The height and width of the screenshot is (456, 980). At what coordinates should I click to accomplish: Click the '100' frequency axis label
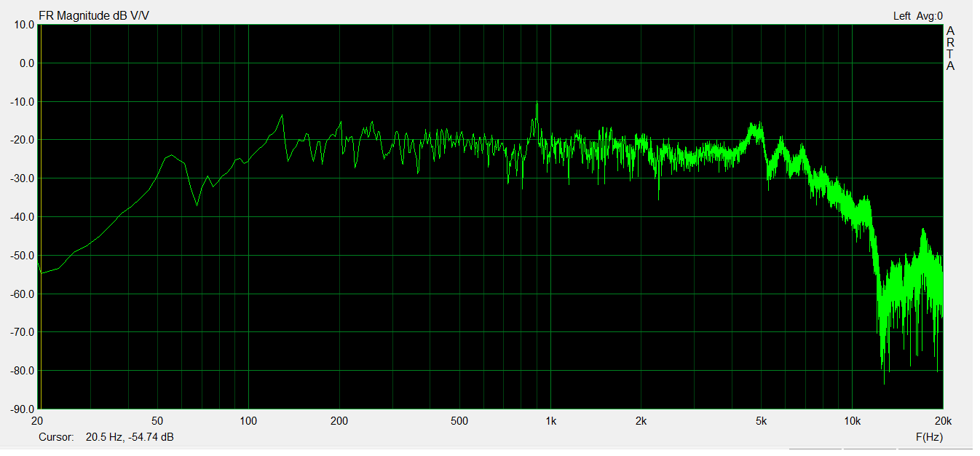[x=248, y=421]
